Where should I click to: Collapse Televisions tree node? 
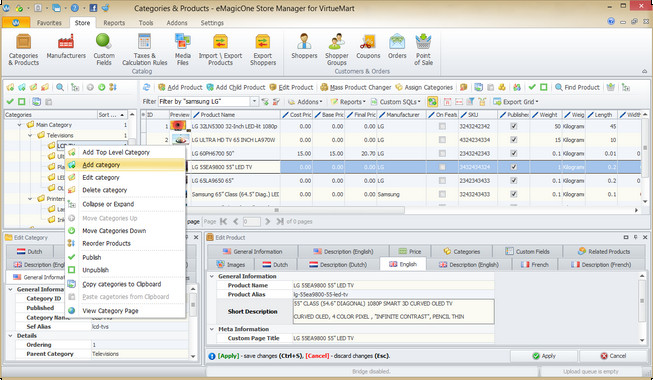pos(30,135)
